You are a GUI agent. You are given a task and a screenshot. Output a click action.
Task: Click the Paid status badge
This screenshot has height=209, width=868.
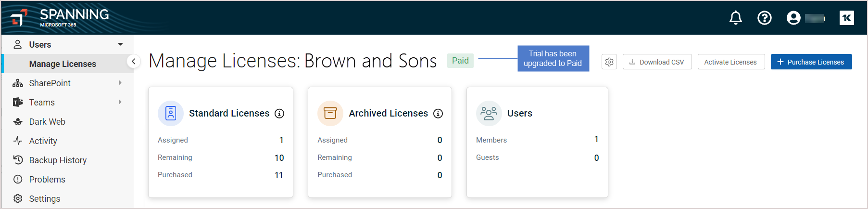pos(460,61)
